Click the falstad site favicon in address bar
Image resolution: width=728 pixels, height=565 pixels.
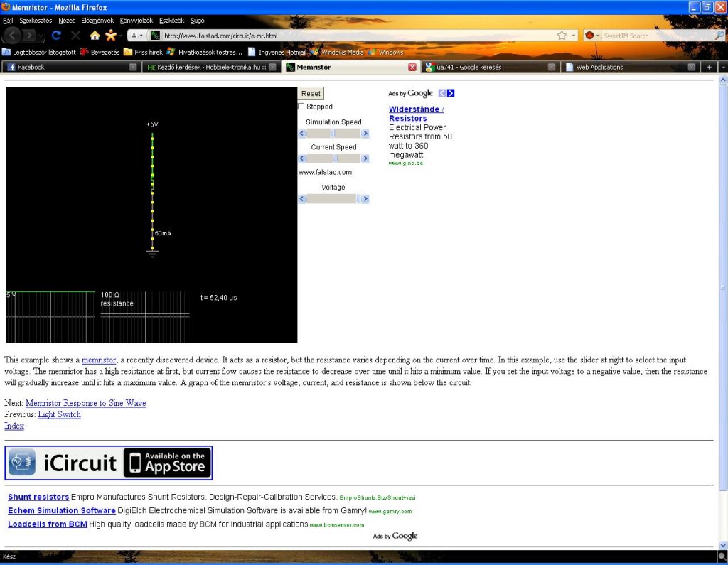[155, 36]
